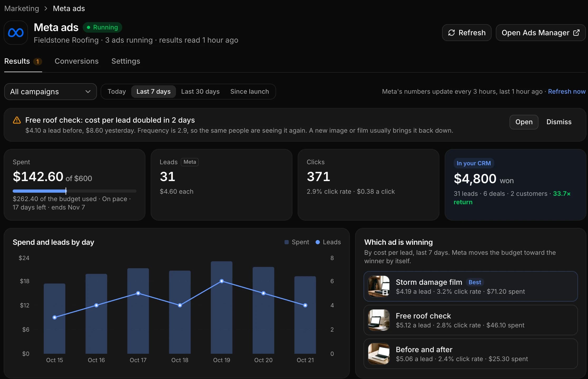Click the 371 clicks value
This screenshot has width=588, height=379.
(318, 177)
